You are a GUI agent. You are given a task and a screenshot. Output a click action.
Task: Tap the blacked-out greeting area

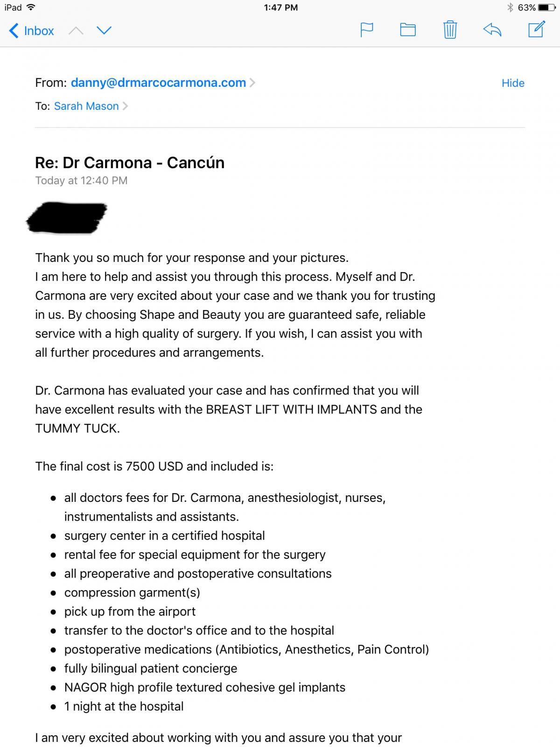67,217
